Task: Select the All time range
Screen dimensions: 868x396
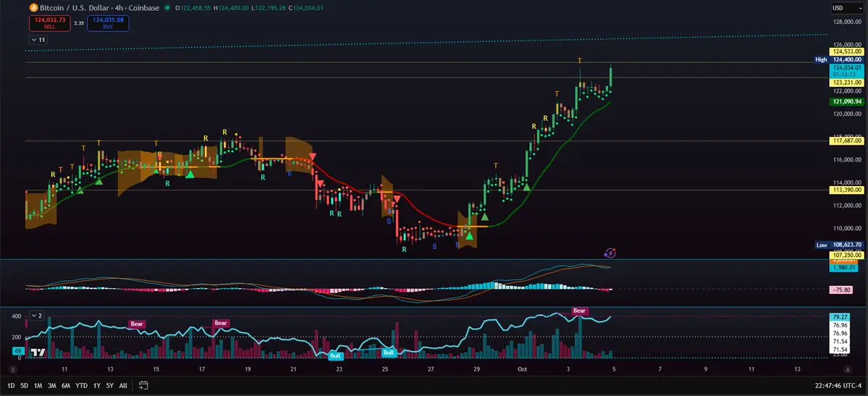Action: tap(123, 385)
